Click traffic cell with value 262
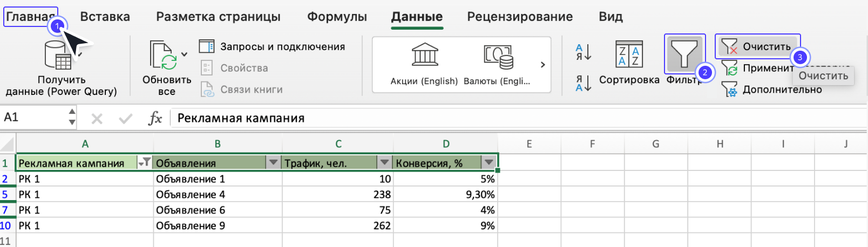The image size is (868, 247). pos(338,225)
